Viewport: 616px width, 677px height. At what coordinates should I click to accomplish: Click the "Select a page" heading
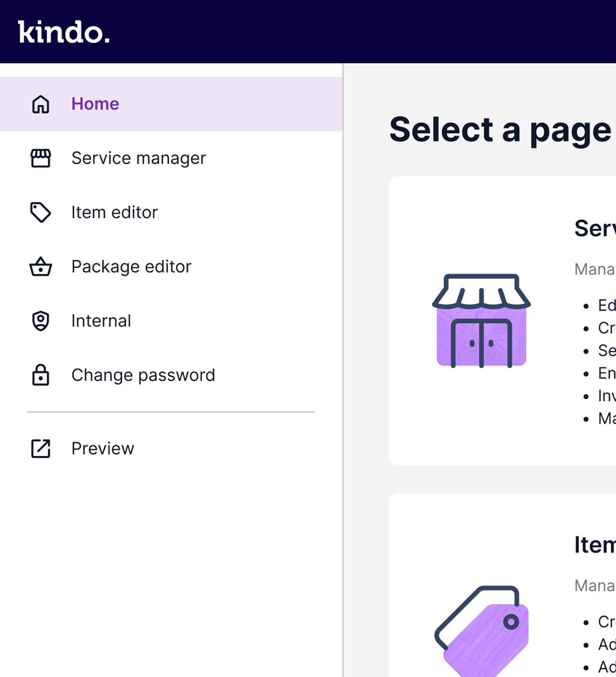(x=500, y=130)
